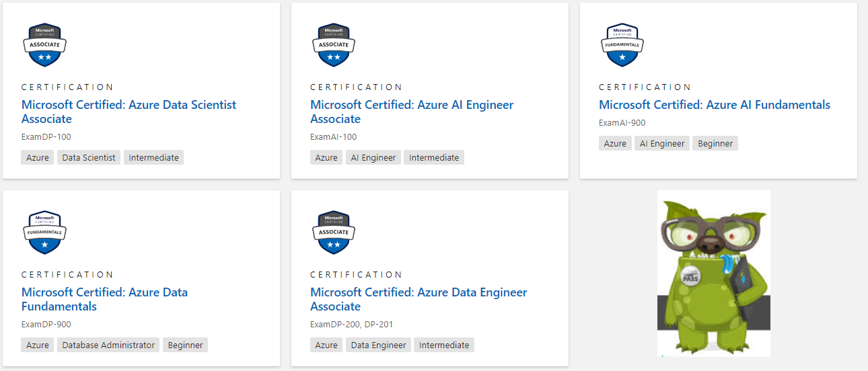The image size is (868, 371).
Task: Click CERTIFICATION label on AI Fundamentals card
Action: pyautogui.click(x=645, y=87)
